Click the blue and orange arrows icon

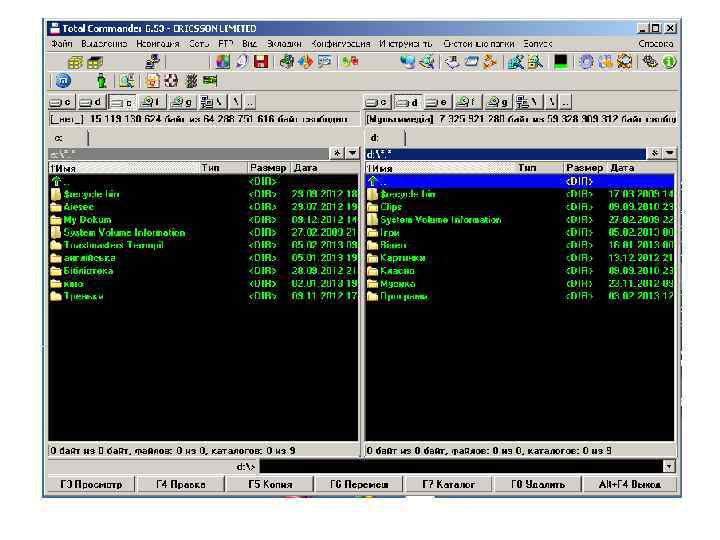[x=305, y=62]
